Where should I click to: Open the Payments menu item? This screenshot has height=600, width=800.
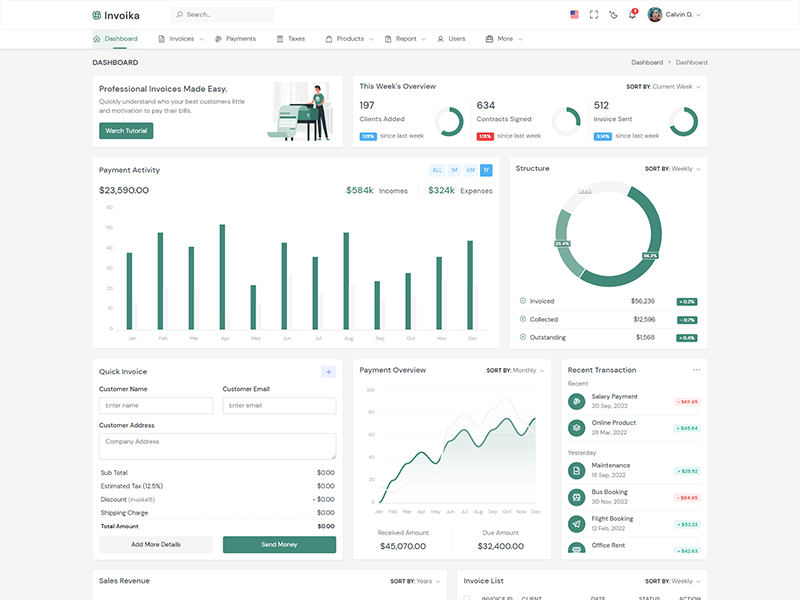[x=235, y=39]
